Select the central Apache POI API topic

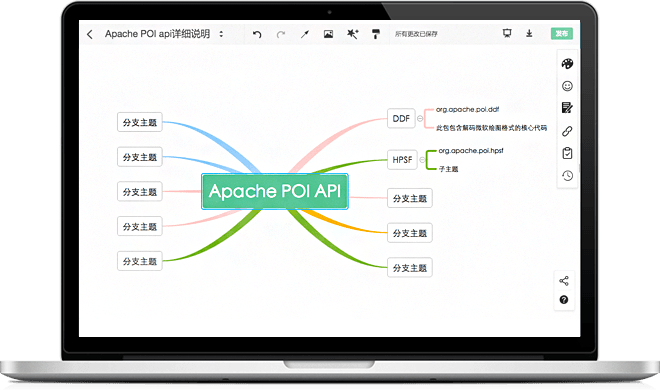pyautogui.click(x=275, y=191)
